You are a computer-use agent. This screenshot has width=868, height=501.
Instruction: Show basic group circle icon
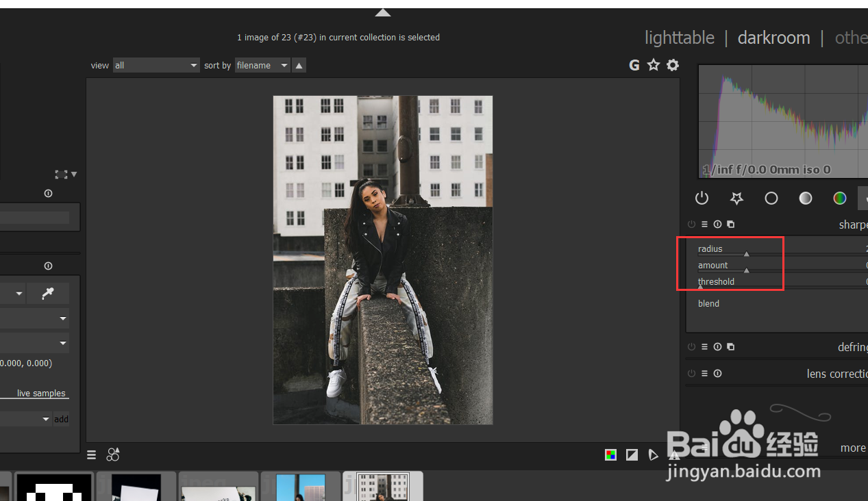pos(771,198)
